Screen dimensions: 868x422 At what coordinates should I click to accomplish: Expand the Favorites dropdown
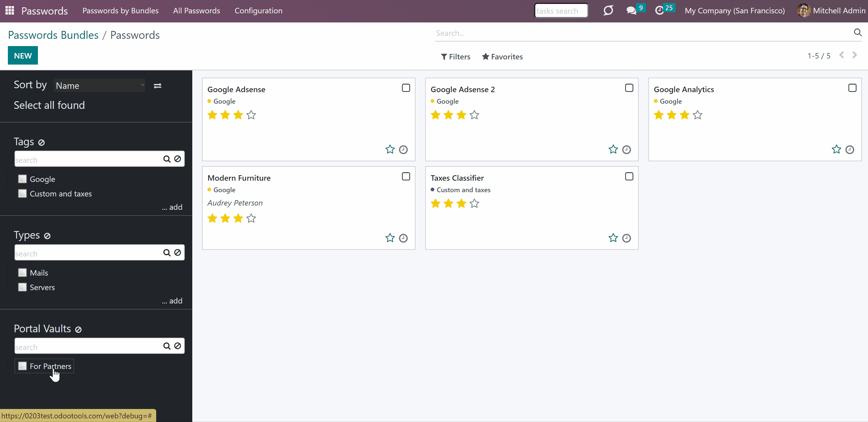click(x=503, y=57)
